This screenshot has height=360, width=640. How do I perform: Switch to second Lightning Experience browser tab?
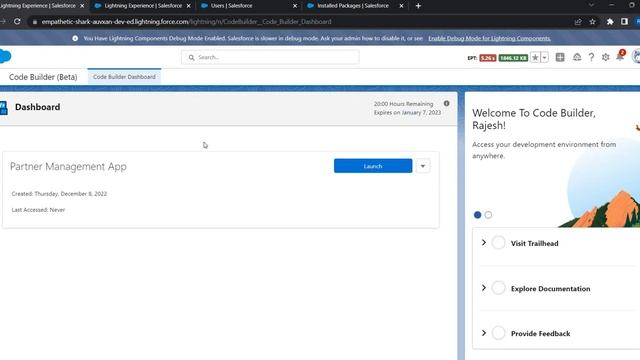point(143,6)
